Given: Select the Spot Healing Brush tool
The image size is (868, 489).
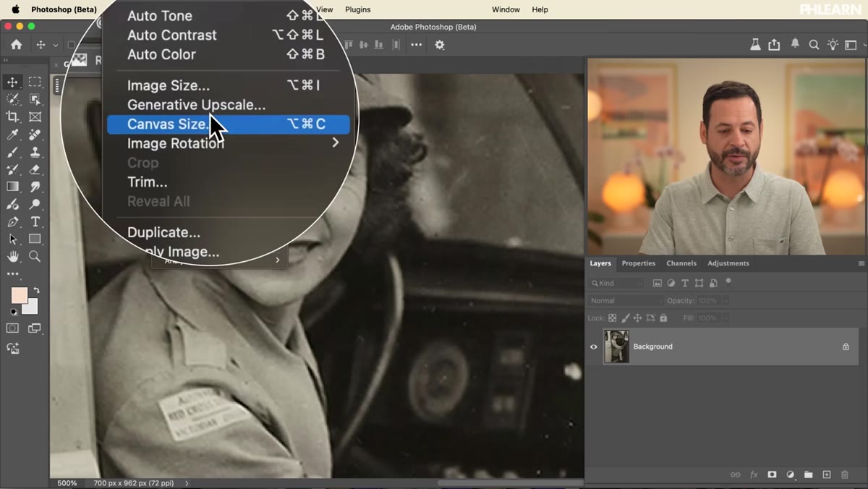Looking at the screenshot, I should (35, 135).
